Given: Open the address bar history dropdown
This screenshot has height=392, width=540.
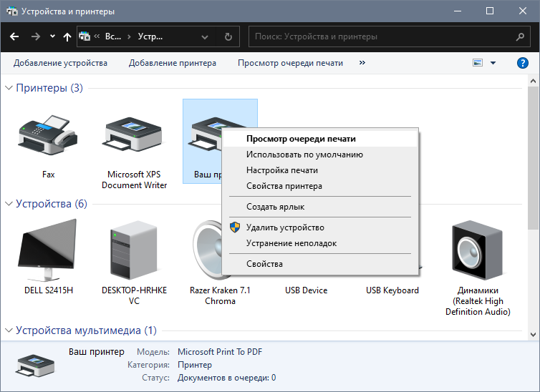Looking at the screenshot, I should point(205,36).
